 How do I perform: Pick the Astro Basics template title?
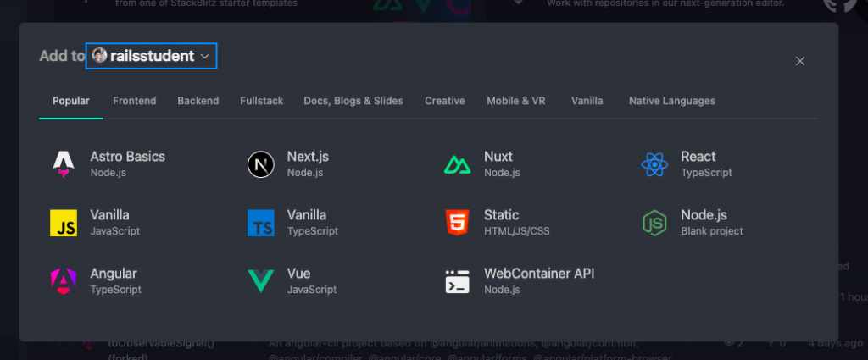click(x=127, y=157)
